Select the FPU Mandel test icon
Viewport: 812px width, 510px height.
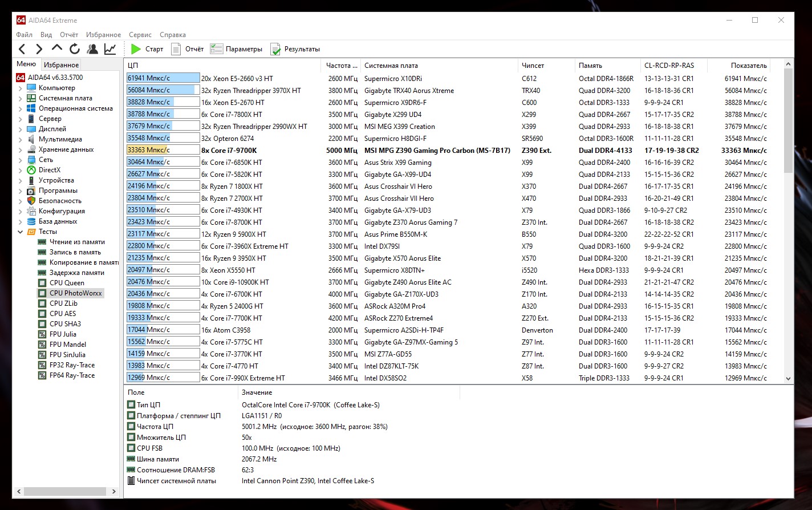(42, 345)
